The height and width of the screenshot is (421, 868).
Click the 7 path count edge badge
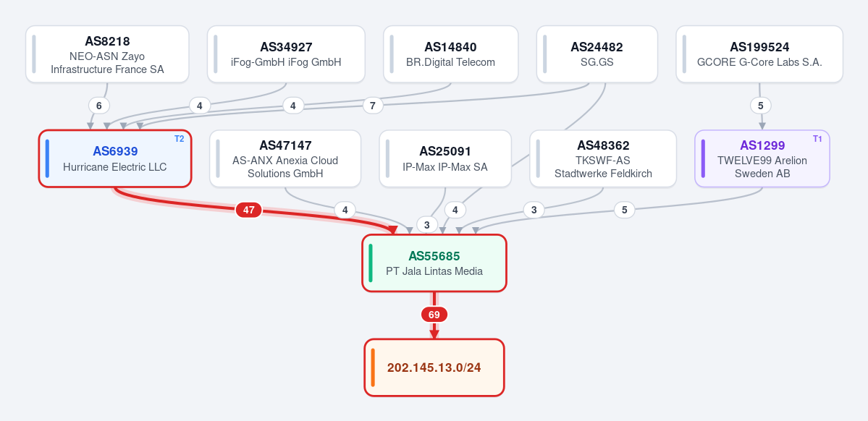point(373,105)
